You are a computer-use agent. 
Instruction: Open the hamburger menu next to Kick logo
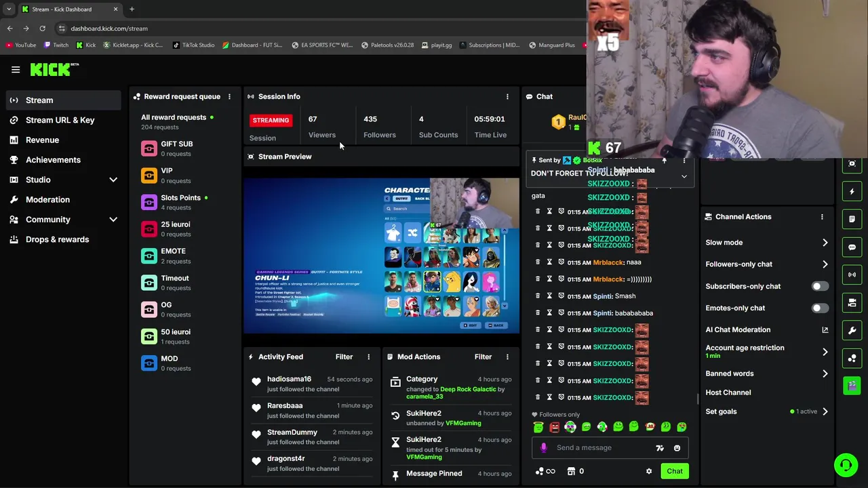pos(16,69)
